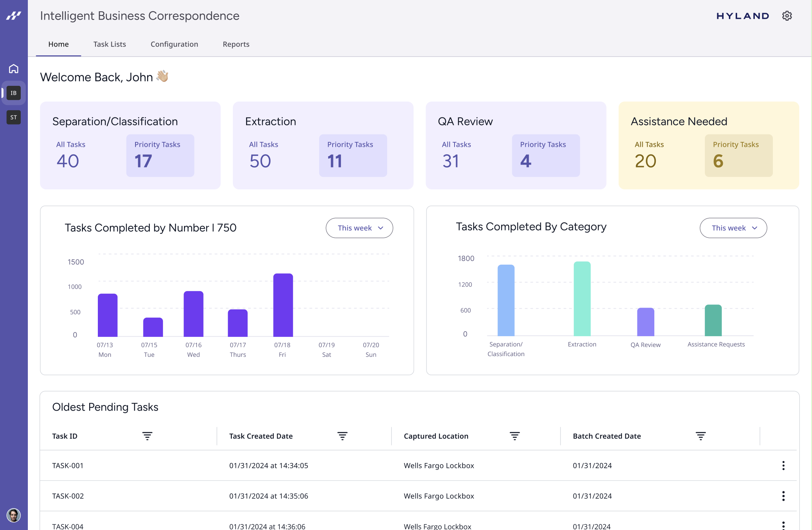Switch to the Task Lists tab

pyautogui.click(x=109, y=44)
